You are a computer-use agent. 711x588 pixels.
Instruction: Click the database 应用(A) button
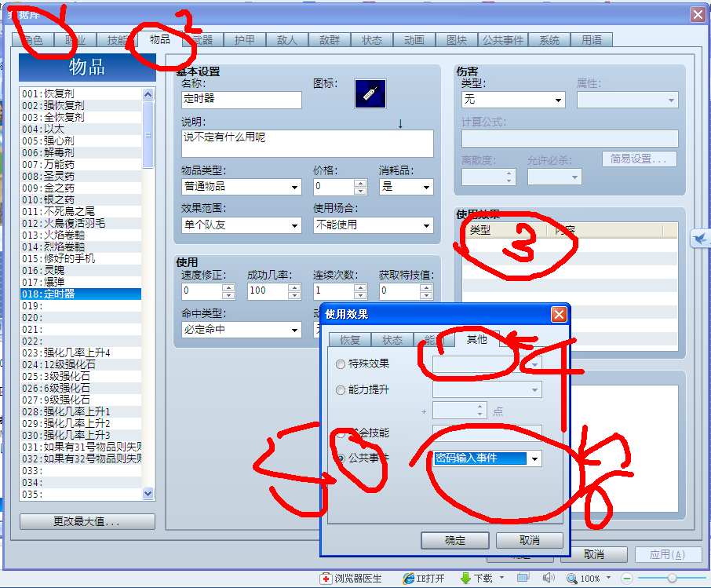[668, 554]
